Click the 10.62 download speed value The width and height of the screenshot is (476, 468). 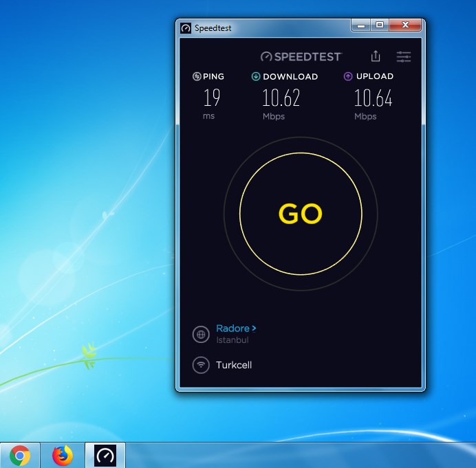click(281, 98)
